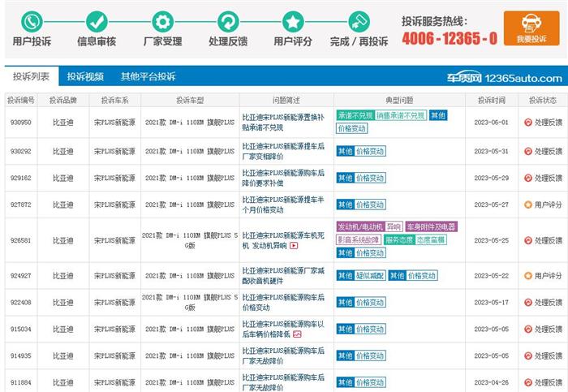Click complaint number 915034
The height and width of the screenshot is (392, 568).
20,330
